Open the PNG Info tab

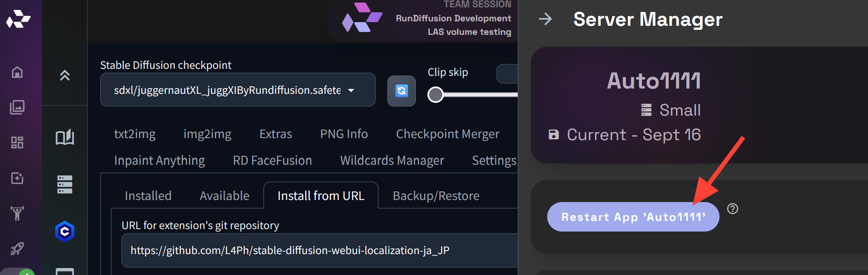tap(344, 134)
